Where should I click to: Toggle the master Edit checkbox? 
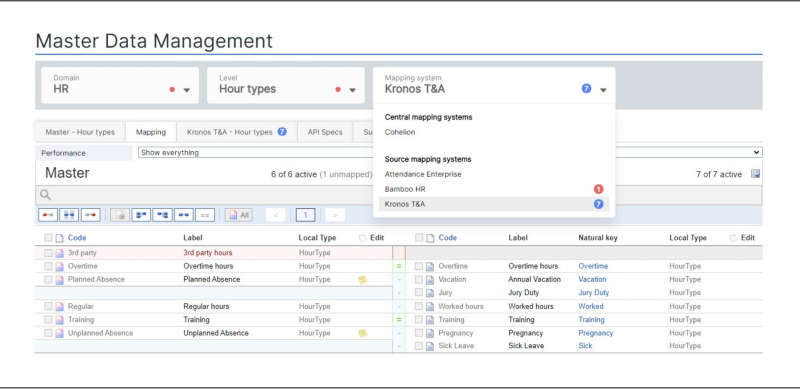(362, 238)
